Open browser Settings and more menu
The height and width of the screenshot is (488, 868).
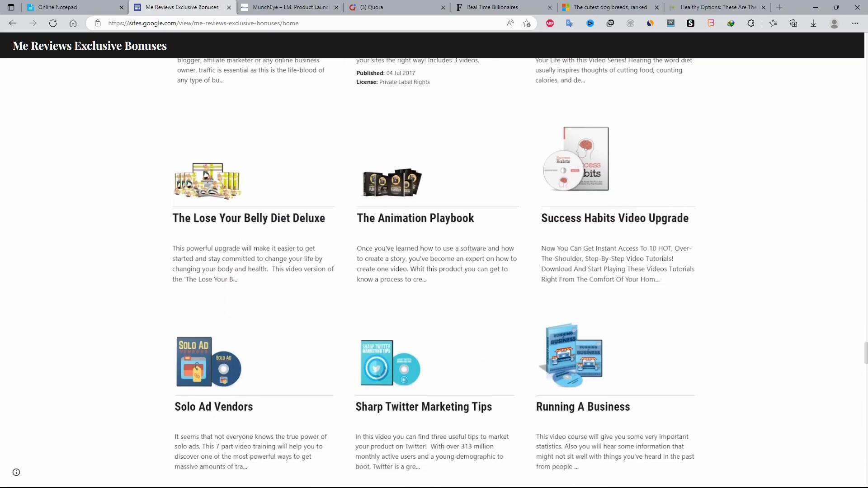[855, 23]
